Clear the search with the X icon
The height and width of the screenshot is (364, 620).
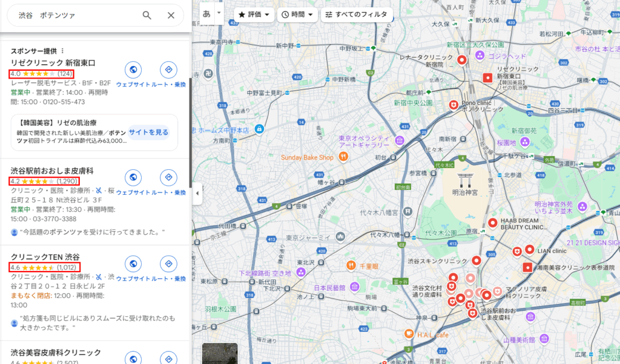(171, 15)
